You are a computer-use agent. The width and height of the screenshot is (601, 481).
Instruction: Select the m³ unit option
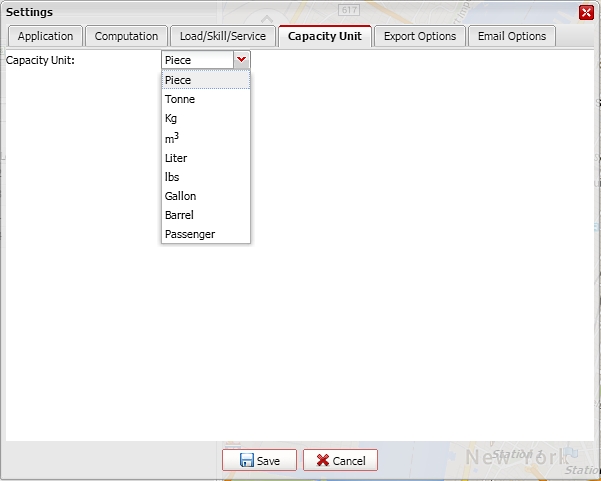click(x=206, y=138)
